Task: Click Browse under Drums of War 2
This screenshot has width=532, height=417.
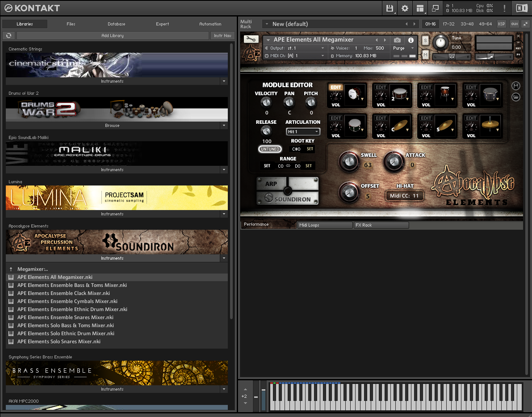Action: (113, 125)
